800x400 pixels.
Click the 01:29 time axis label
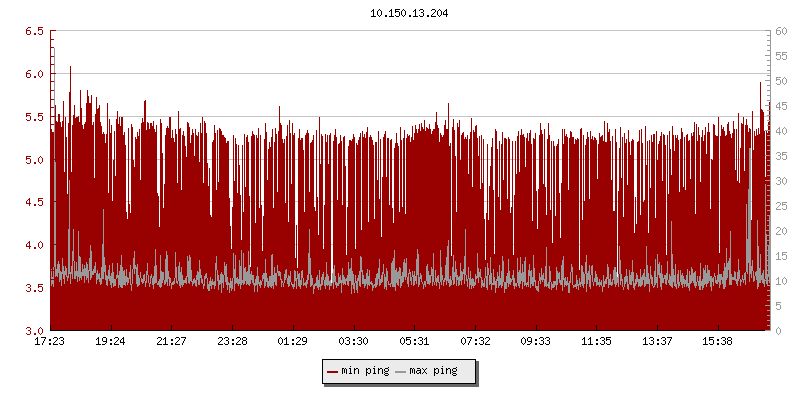[293, 341]
